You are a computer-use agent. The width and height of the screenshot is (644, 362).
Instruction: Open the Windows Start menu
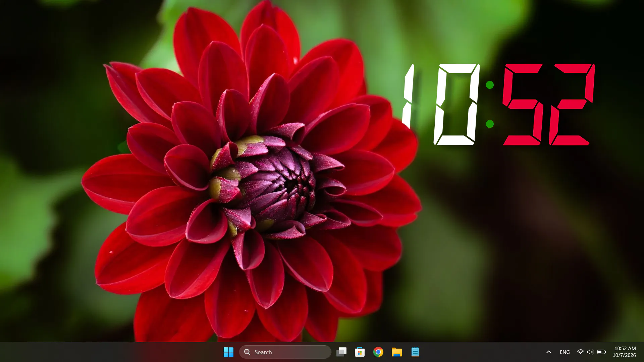click(228, 352)
